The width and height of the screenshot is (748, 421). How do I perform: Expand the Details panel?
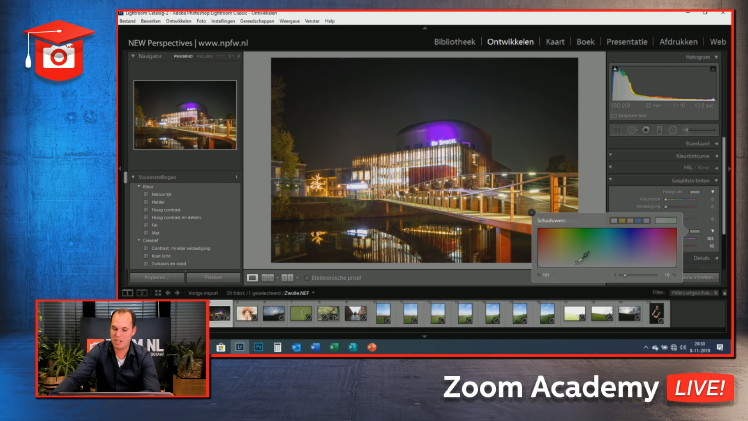717,258
